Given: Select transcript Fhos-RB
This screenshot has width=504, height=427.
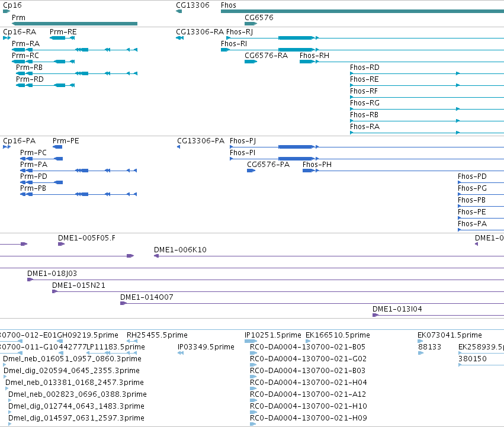Looking at the screenshot, I should pos(427,121).
